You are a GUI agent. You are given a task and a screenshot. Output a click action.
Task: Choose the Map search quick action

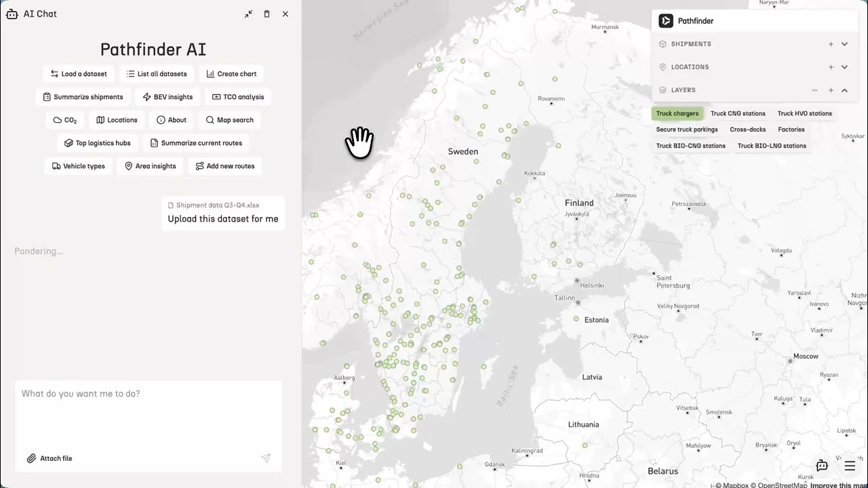point(230,120)
